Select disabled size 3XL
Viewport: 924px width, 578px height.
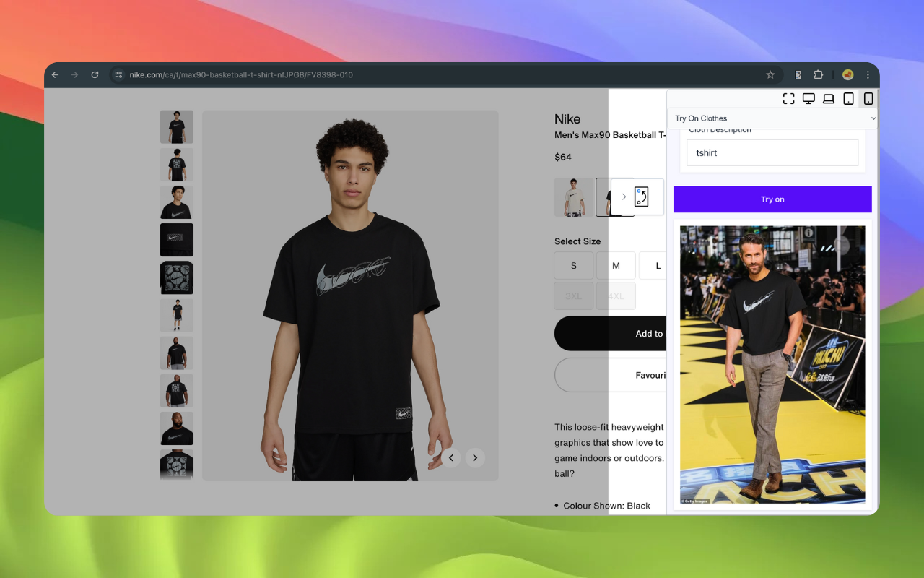coord(574,296)
